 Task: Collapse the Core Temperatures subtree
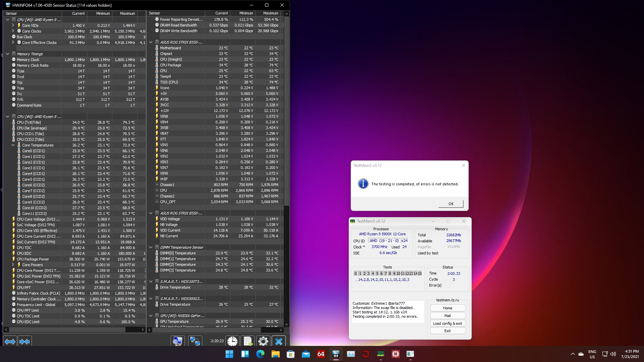pyautogui.click(x=13, y=145)
